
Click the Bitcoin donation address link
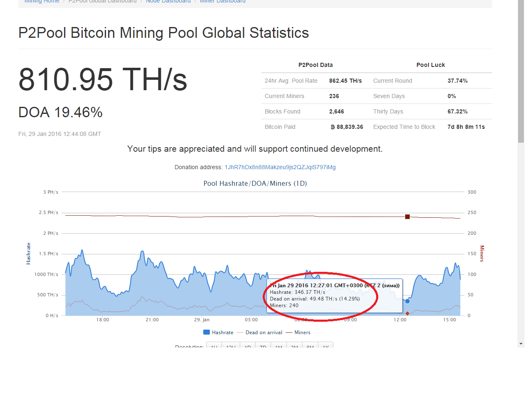(280, 167)
